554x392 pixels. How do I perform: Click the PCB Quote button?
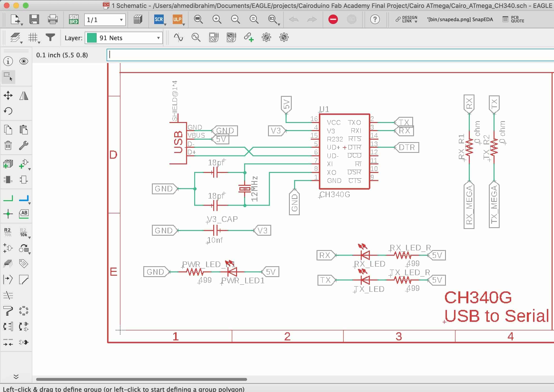pos(514,19)
